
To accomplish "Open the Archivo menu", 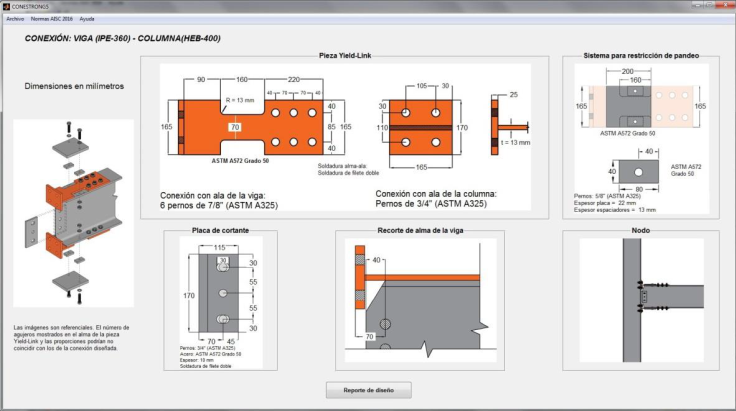I will 15,18.
